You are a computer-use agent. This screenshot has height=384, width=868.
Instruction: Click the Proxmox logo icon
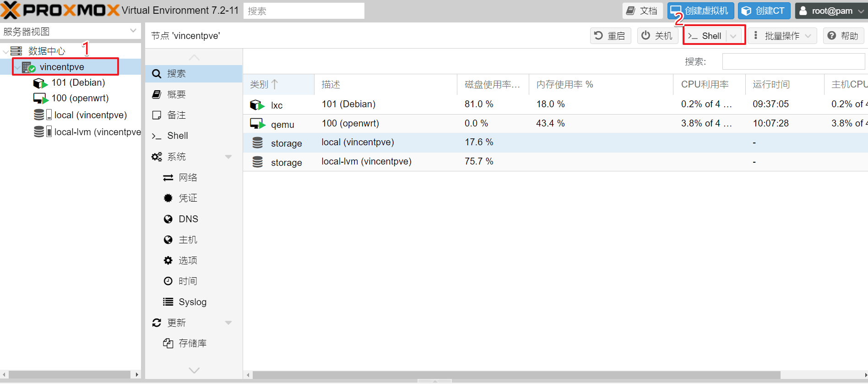pyautogui.click(x=10, y=10)
